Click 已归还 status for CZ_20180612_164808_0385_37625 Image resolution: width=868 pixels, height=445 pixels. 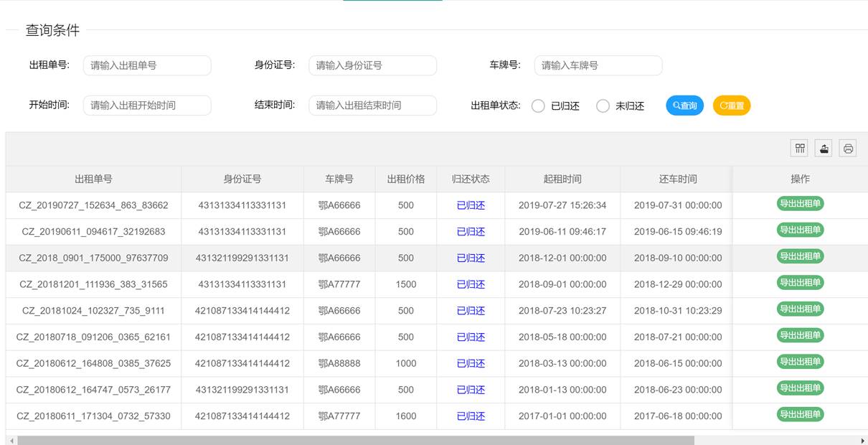tap(471, 363)
